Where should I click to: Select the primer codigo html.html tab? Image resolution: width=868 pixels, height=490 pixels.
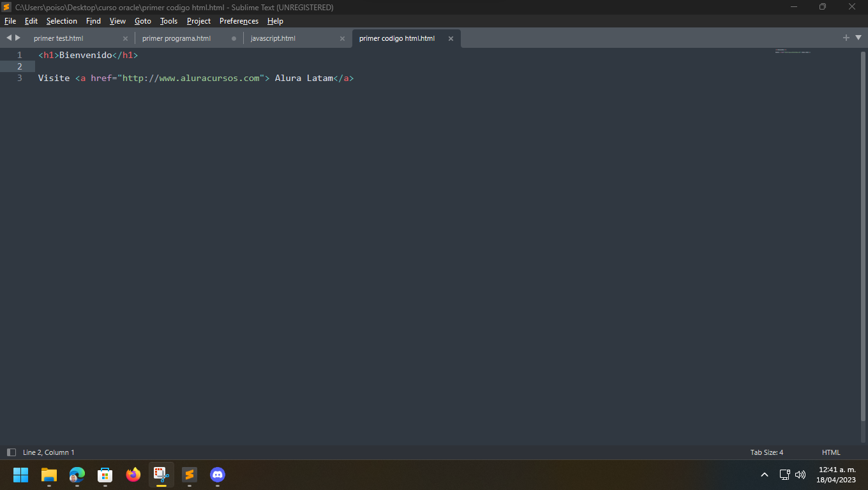coord(397,38)
